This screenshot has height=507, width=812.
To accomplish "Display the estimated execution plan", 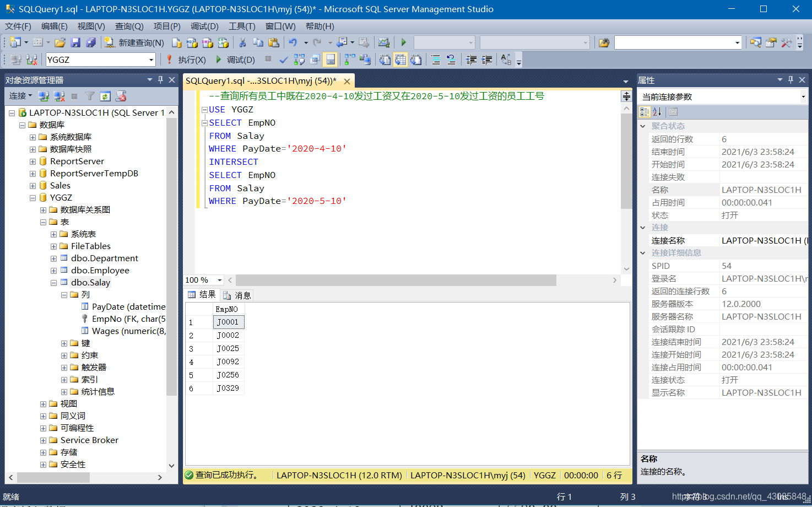I will (x=299, y=60).
